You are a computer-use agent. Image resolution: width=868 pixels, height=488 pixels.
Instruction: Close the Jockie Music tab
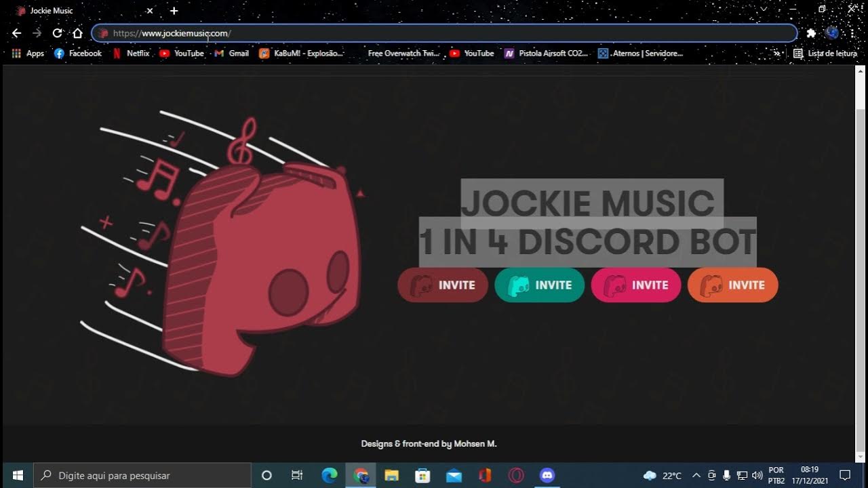pyautogui.click(x=150, y=11)
